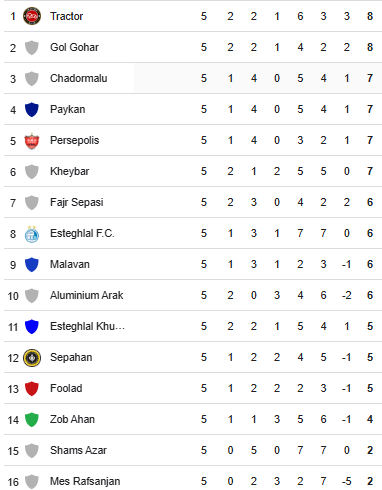Click Tractor's 8 points value

click(x=370, y=16)
